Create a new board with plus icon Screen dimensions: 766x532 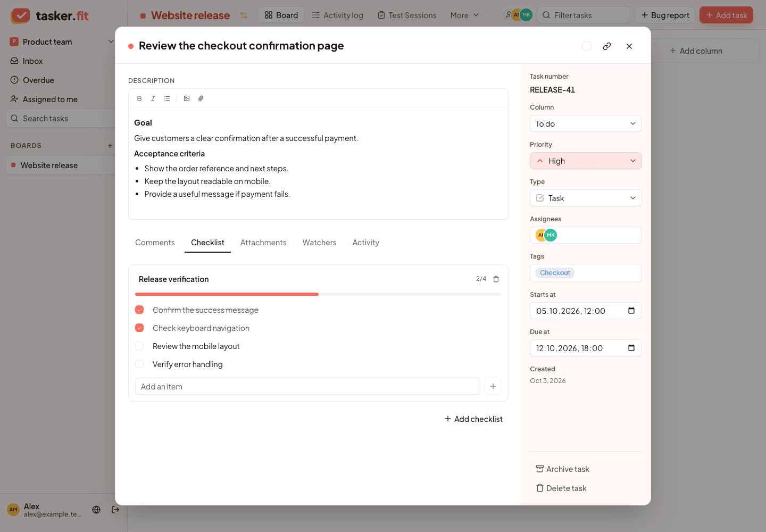[x=110, y=146]
